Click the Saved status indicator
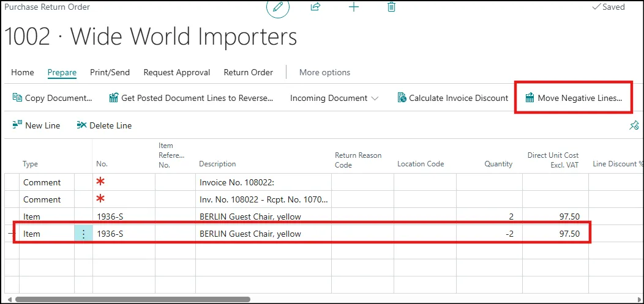 (608, 7)
